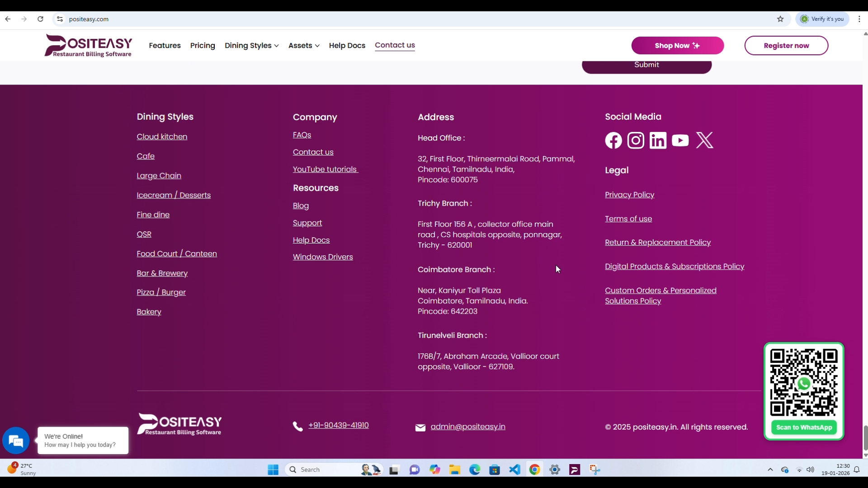This screenshot has width=868, height=488.
Task: Open the Facebook social media icon
Action: tap(613, 141)
